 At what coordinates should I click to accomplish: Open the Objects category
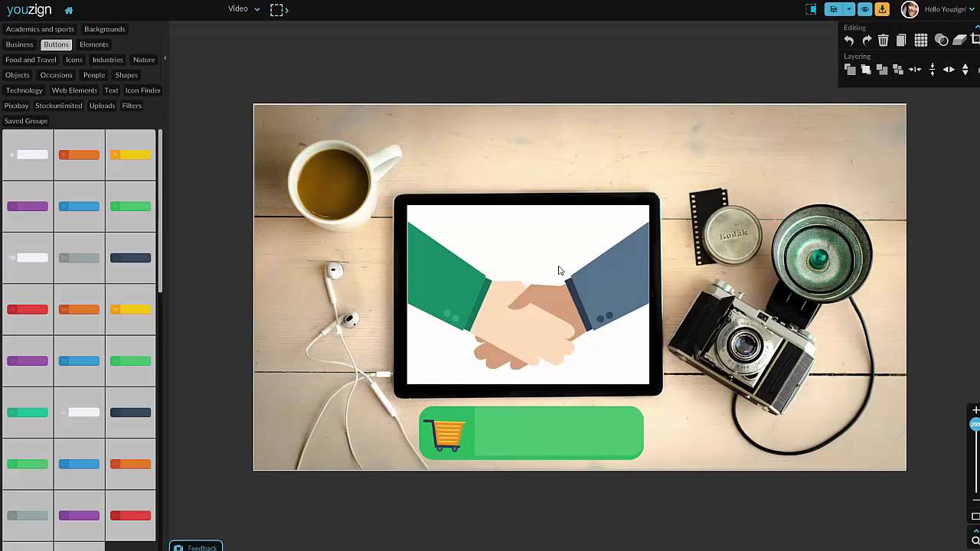18,75
